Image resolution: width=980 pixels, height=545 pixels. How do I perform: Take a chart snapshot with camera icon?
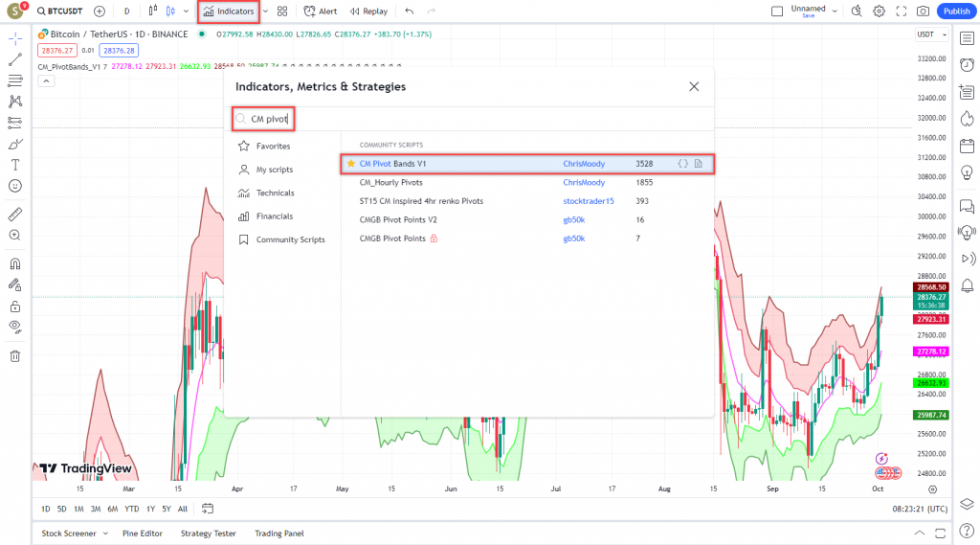coord(923,11)
